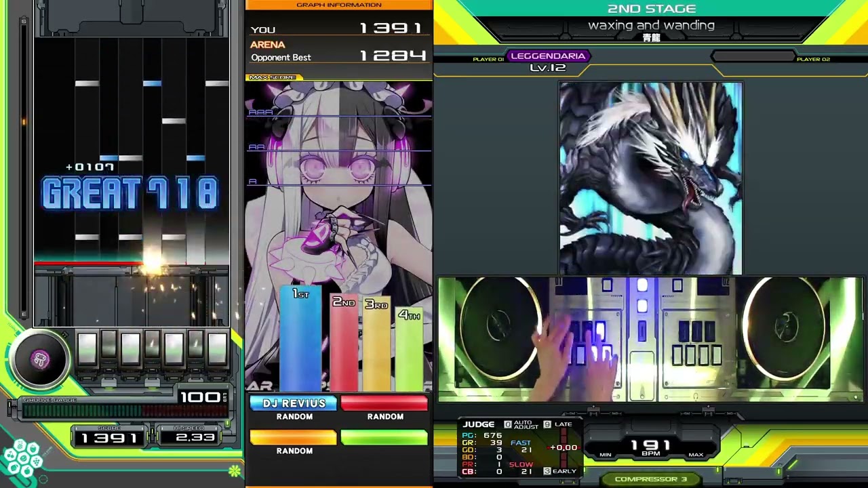Image resolution: width=868 pixels, height=488 pixels.
Task: Click the MAX SCORE label
Action: pyautogui.click(x=273, y=78)
